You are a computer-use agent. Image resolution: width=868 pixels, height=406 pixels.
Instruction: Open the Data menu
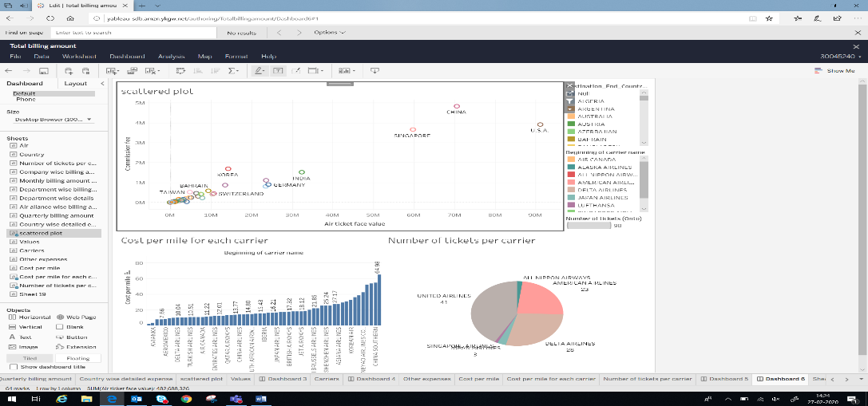point(42,57)
